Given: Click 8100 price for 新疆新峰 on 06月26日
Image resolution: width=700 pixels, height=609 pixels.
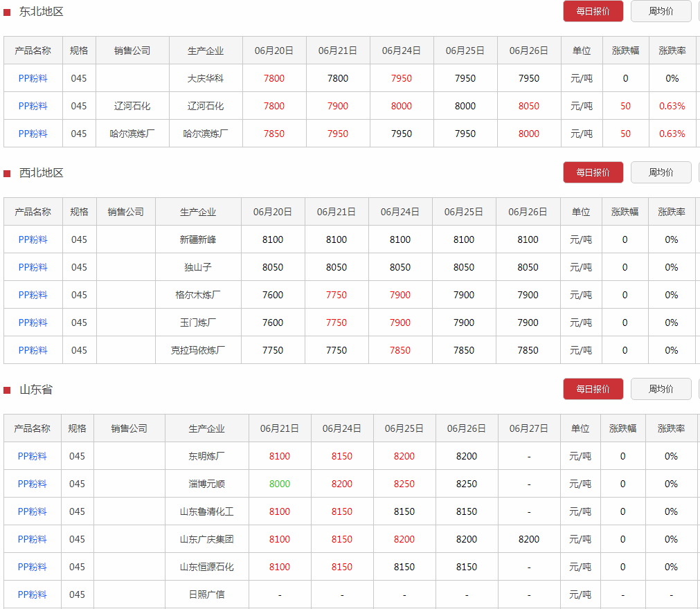Looking at the screenshot, I should coord(528,239).
